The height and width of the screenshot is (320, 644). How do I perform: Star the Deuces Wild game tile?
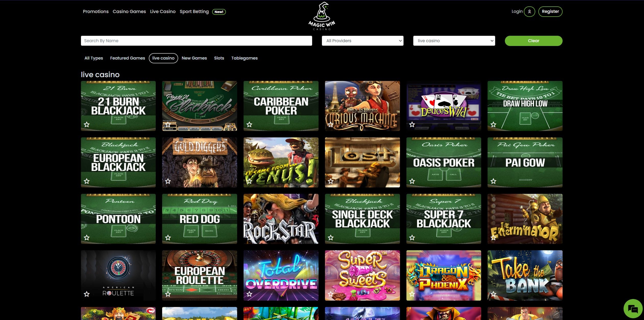[x=412, y=125]
